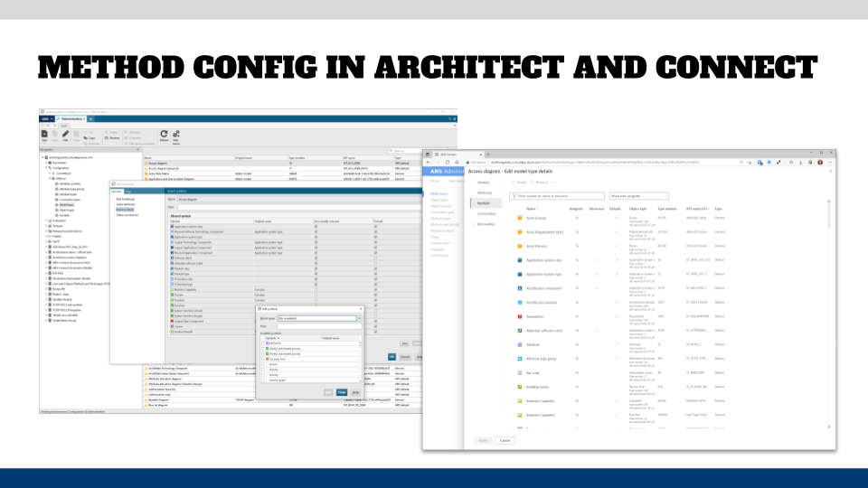Click the browser home icon in Connect window
This screenshot has width=868, height=488.
point(457,162)
